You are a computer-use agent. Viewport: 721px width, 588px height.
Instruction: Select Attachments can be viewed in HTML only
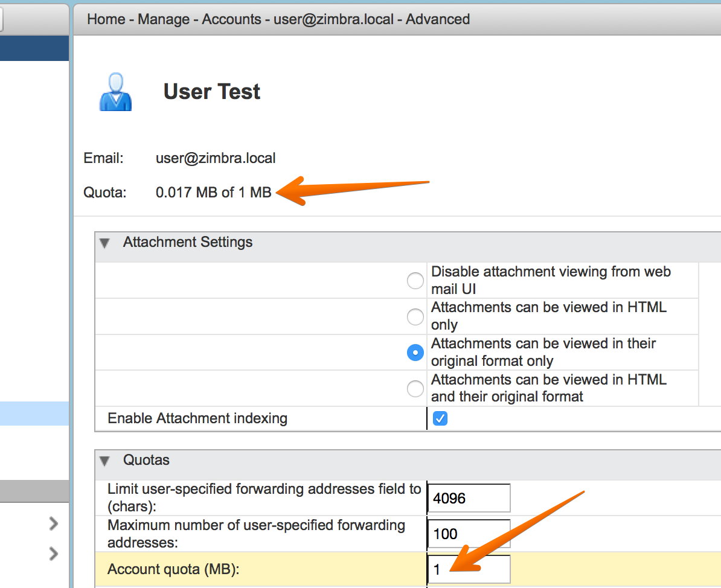(415, 316)
